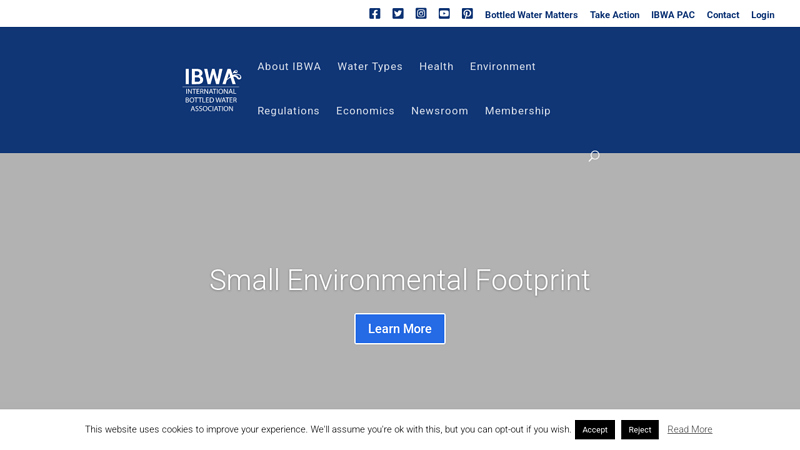Open the Newsroom menu item
The height and width of the screenshot is (450, 800).
pyautogui.click(x=440, y=111)
